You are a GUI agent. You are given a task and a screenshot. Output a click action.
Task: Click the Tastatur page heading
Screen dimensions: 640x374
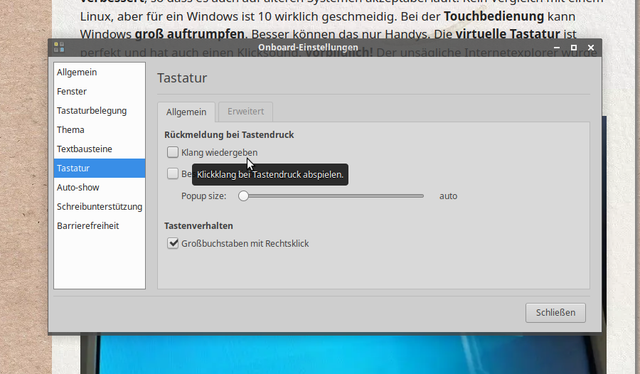click(x=182, y=78)
